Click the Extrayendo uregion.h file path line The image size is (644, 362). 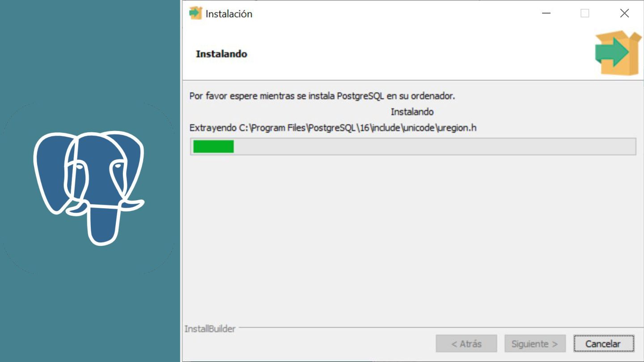(333, 128)
